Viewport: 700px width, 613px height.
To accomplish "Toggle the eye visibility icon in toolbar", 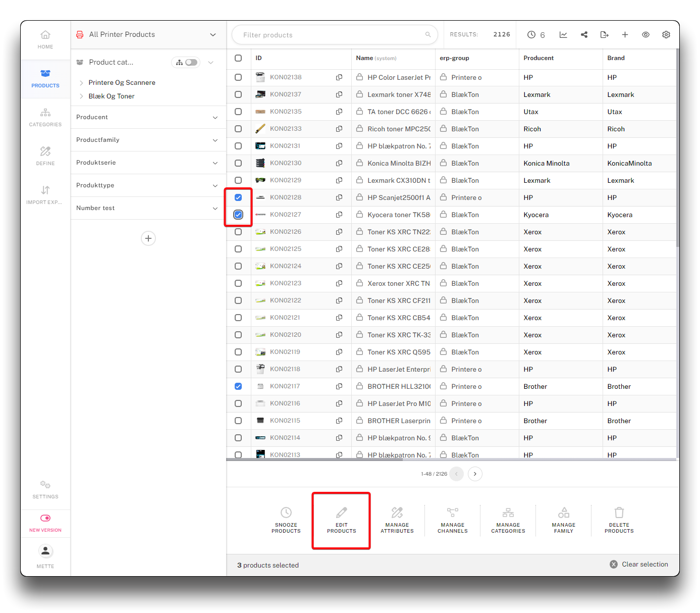I will (645, 35).
